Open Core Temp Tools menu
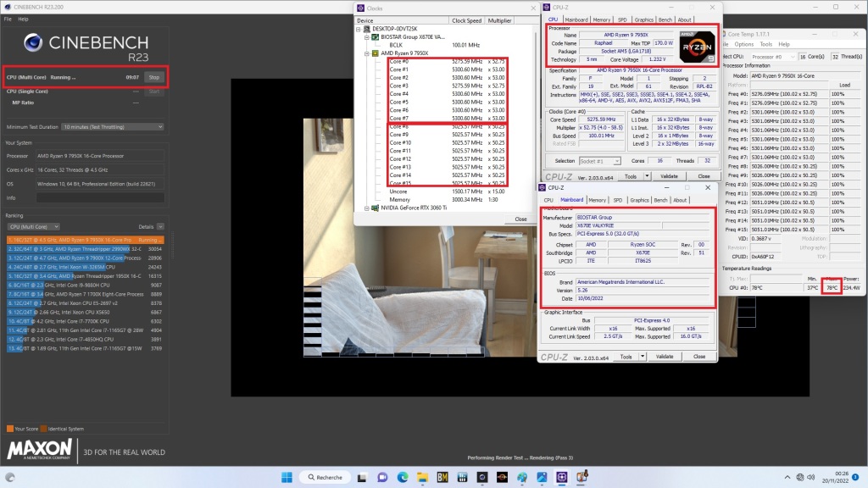This screenshot has width=868, height=488. pos(766,44)
